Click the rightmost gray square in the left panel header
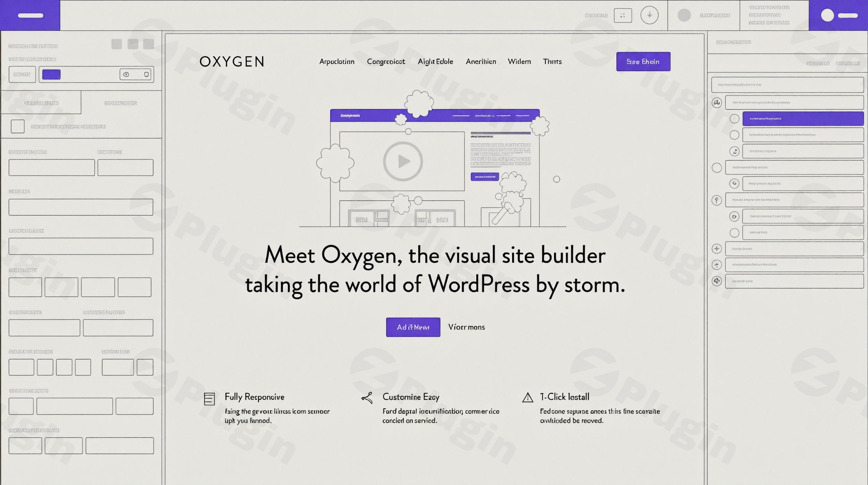Image resolution: width=868 pixels, height=485 pixels. coord(149,44)
